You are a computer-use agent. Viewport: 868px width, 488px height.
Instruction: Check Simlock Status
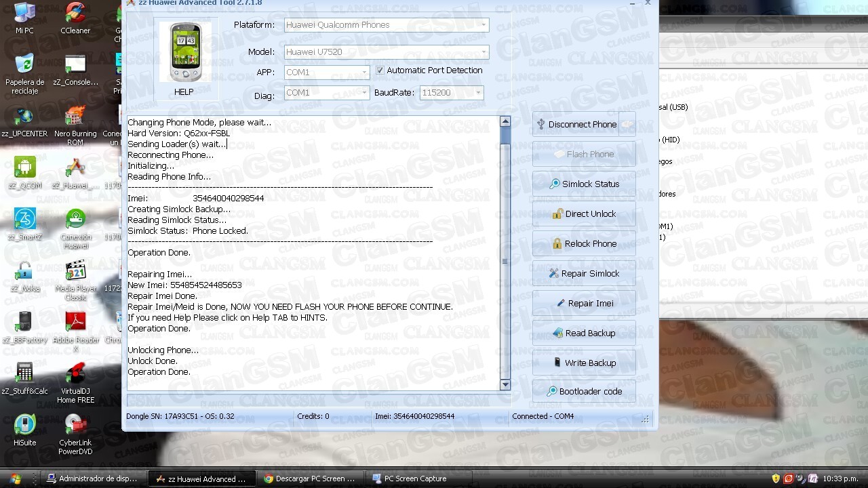click(x=584, y=184)
